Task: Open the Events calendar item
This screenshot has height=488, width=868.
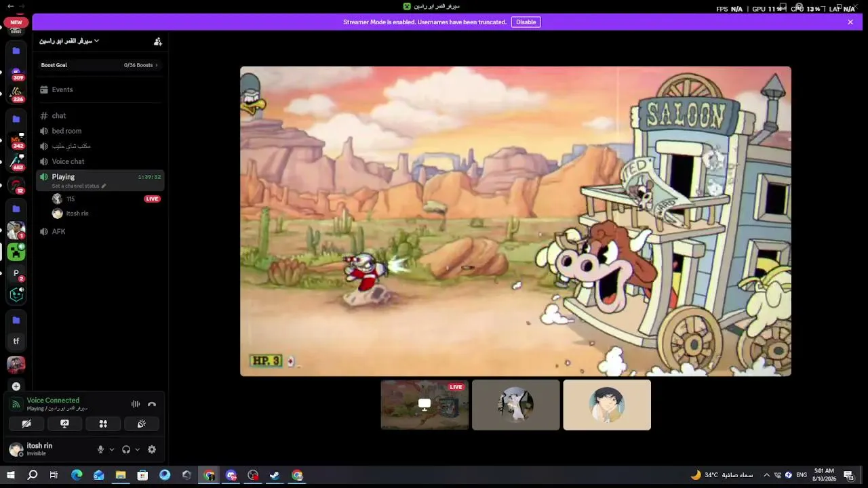Action: point(100,89)
